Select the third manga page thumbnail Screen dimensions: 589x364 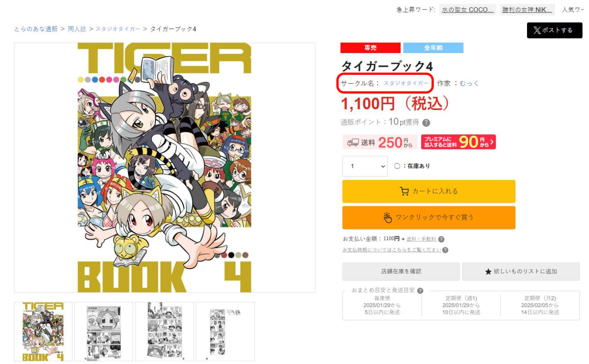164,332
